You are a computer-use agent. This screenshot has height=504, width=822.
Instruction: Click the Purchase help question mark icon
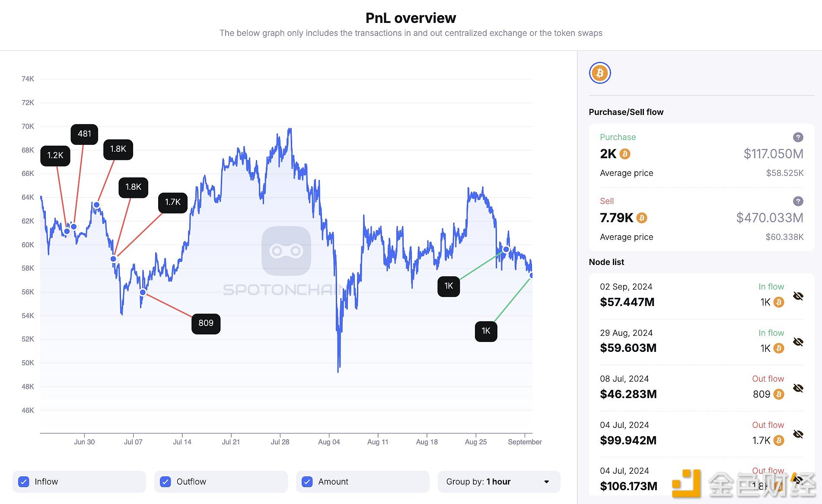point(798,137)
